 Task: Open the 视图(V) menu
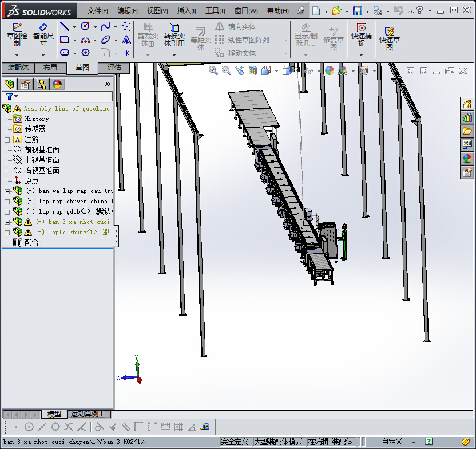(x=157, y=11)
